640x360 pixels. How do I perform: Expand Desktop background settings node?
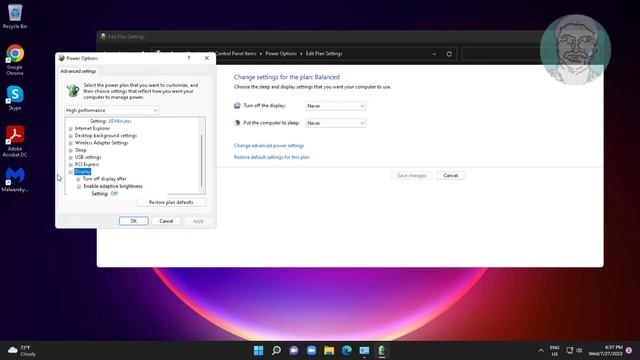coord(71,136)
